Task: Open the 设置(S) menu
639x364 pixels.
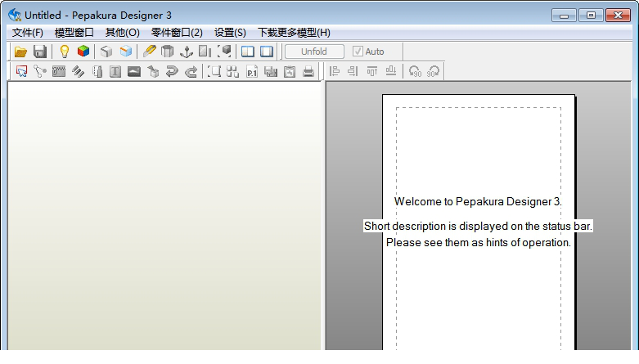Action: point(230,33)
